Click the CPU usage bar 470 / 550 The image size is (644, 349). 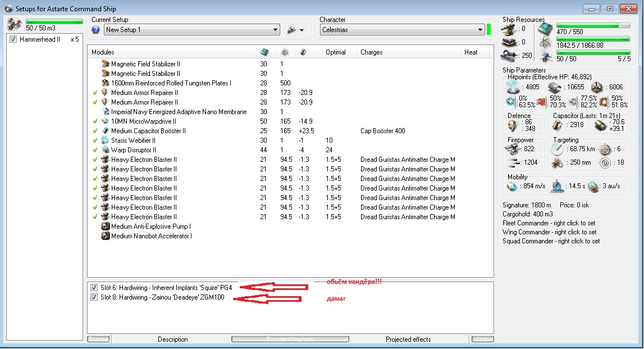(x=593, y=25)
